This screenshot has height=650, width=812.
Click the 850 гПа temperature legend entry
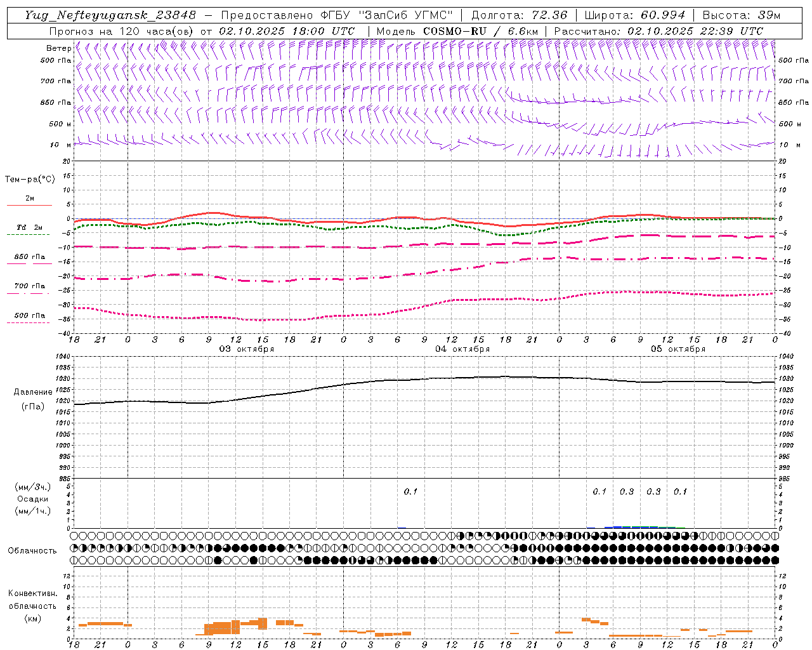pos(30,257)
